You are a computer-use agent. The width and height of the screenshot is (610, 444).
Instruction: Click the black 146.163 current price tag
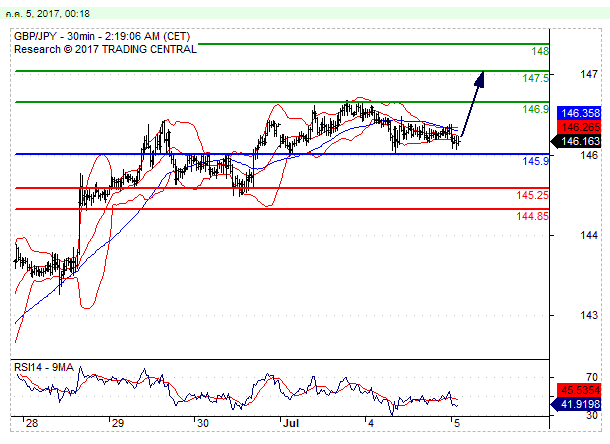577,141
